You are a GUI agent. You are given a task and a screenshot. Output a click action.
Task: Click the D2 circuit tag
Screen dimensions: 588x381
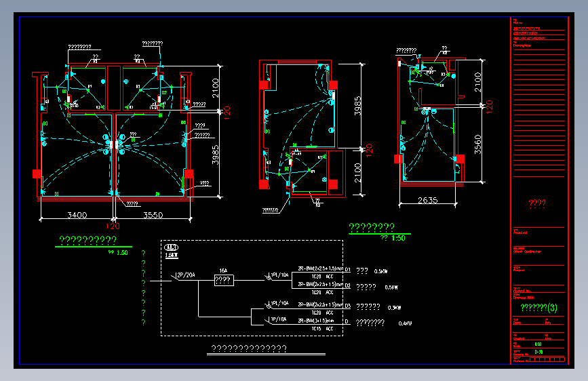pyautogui.click(x=348, y=286)
